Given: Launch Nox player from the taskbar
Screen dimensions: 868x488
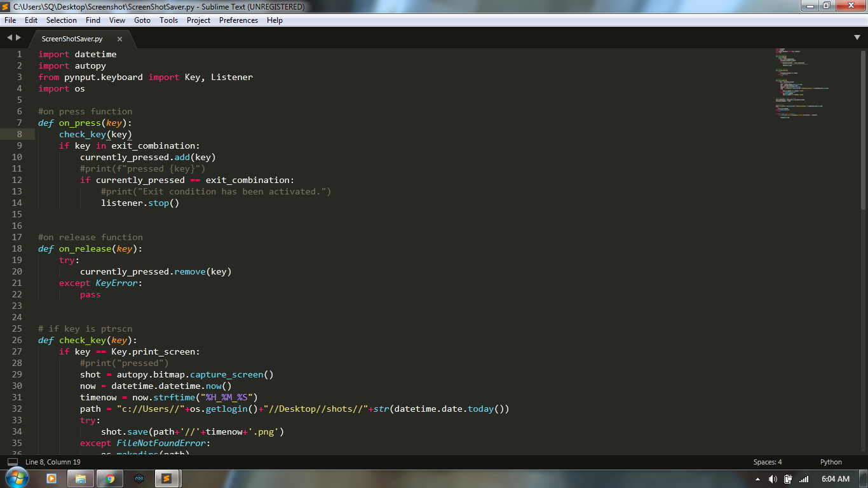Looking at the screenshot, I should coord(139,478).
